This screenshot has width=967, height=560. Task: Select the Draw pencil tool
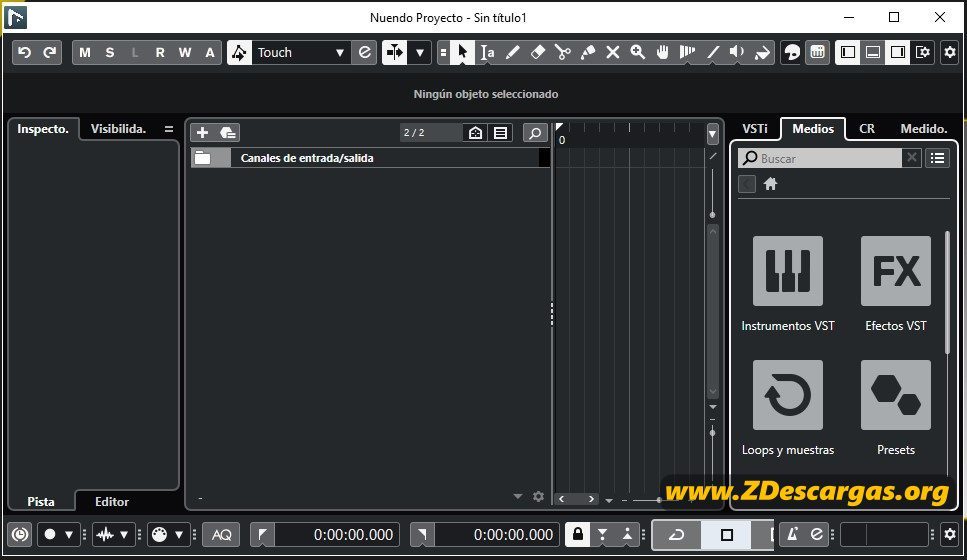[x=512, y=52]
